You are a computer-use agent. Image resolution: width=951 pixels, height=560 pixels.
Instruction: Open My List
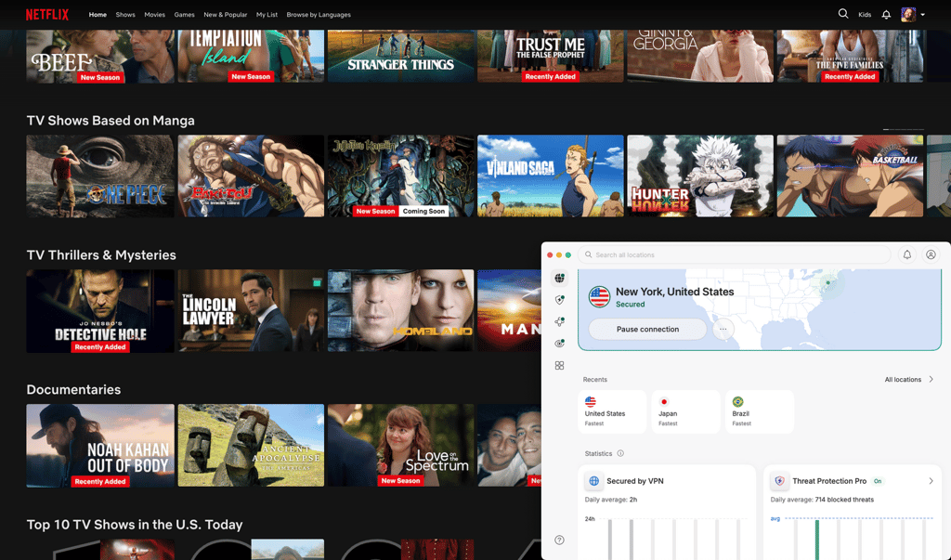point(267,15)
